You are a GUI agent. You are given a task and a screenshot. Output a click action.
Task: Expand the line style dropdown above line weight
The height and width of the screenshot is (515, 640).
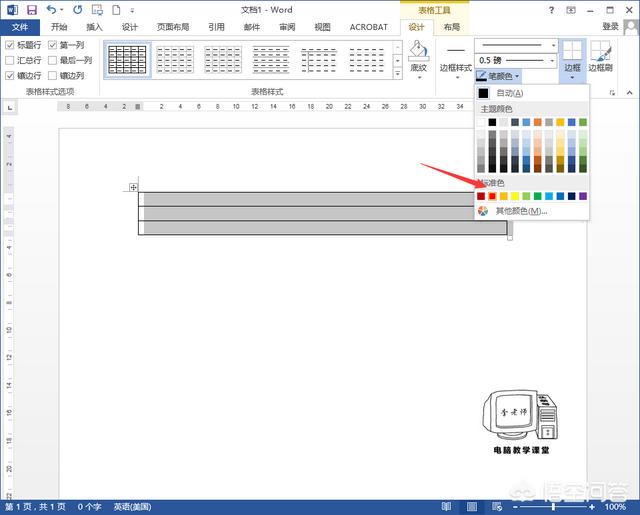pyautogui.click(x=553, y=45)
